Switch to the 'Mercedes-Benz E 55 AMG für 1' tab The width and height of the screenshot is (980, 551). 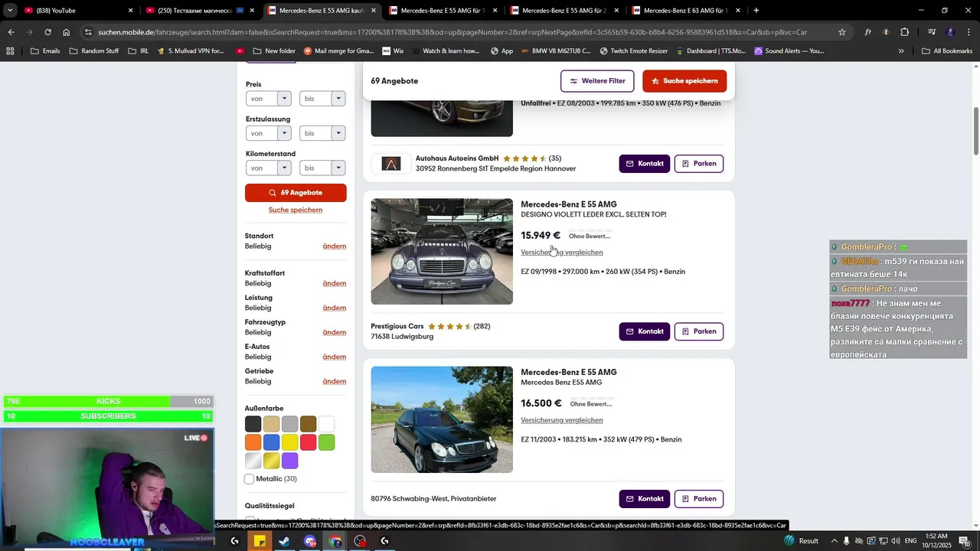tap(443, 11)
